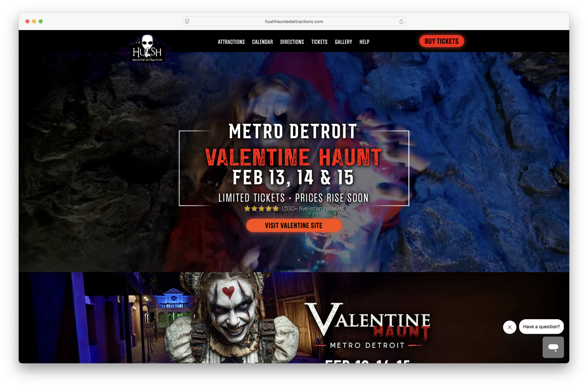Click the reload page icon
The image size is (588, 388).
[401, 22]
